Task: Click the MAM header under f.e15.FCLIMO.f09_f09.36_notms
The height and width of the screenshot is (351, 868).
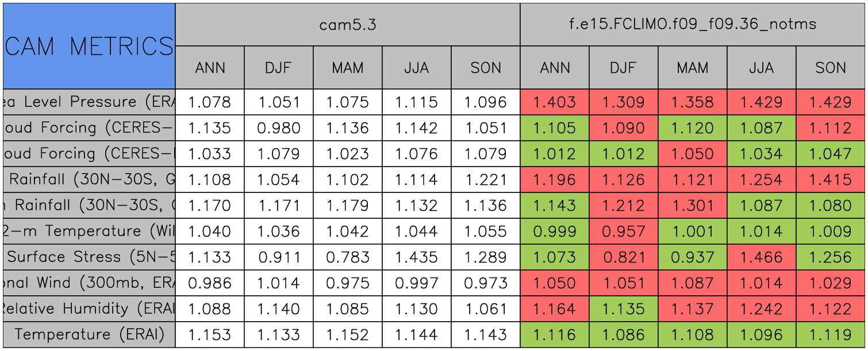Action: [693, 68]
